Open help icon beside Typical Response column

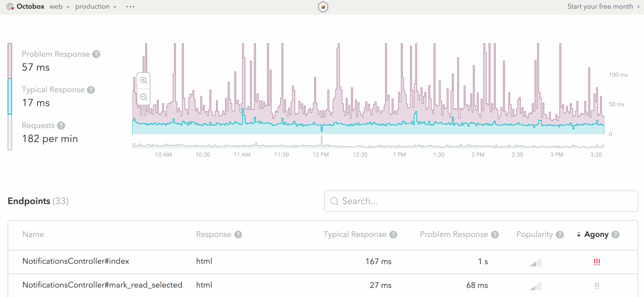393,235
